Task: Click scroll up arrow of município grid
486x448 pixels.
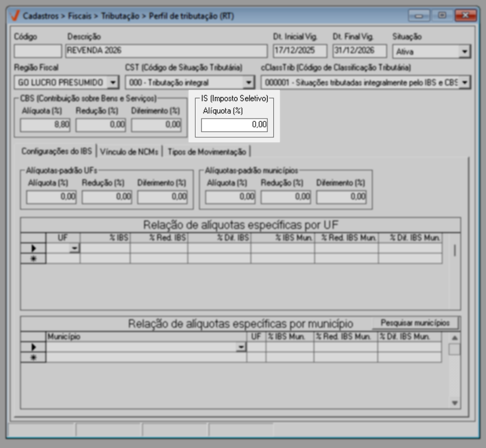Action: pyautogui.click(x=454, y=337)
